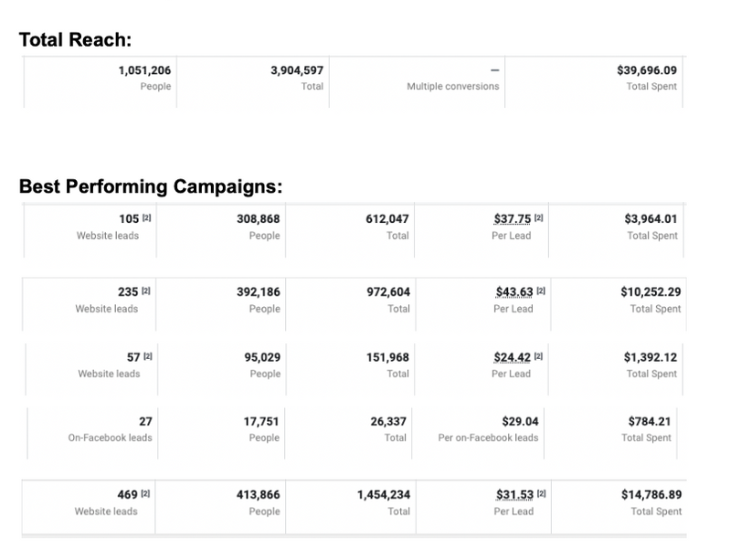Click the Multiple conversions label
Image resolution: width=730 pixels, height=560 pixels.
coord(452,87)
